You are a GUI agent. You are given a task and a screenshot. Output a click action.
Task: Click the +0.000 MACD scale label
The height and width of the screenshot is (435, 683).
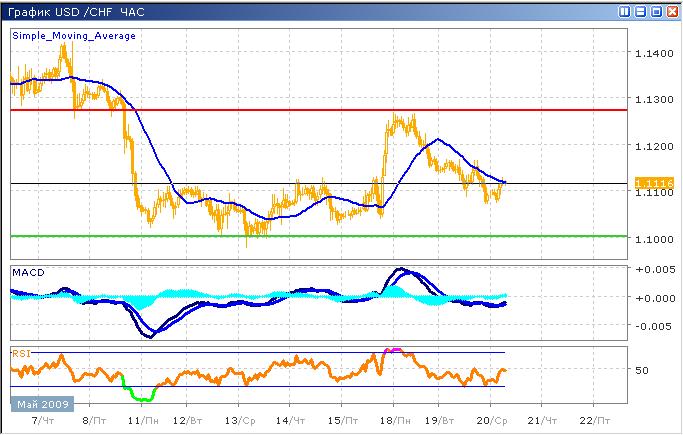click(656, 298)
